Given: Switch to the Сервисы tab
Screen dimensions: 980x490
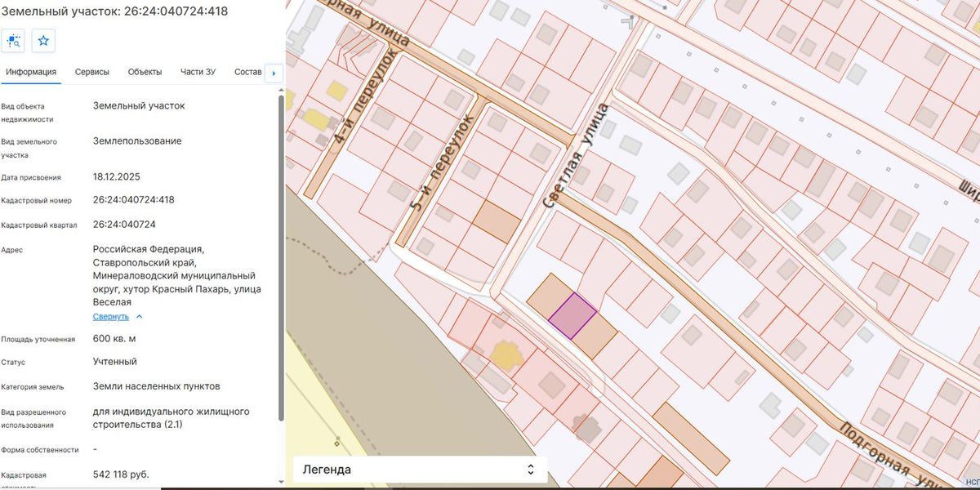Looking at the screenshot, I should tap(92, 72).
